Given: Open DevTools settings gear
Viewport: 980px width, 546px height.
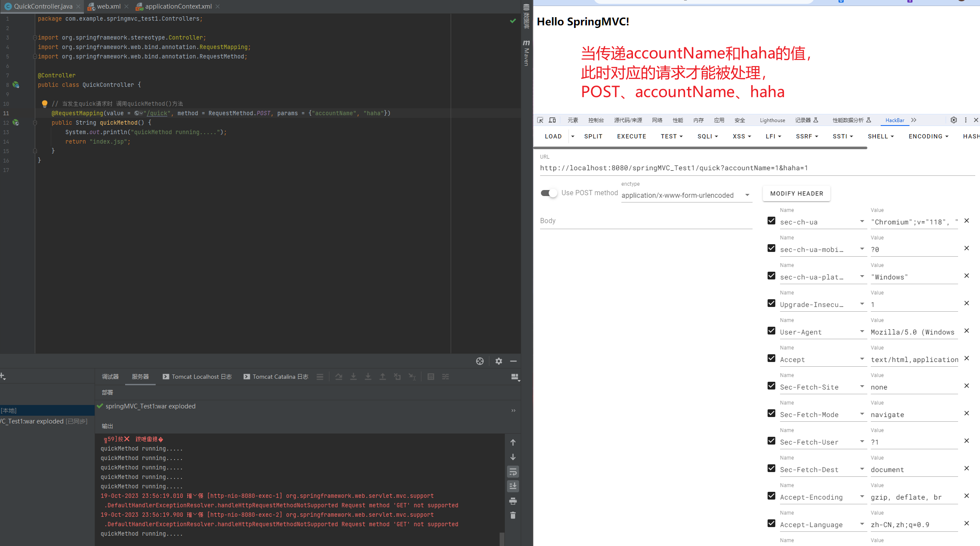Looking at the screenshot, I should pos(953,120).
